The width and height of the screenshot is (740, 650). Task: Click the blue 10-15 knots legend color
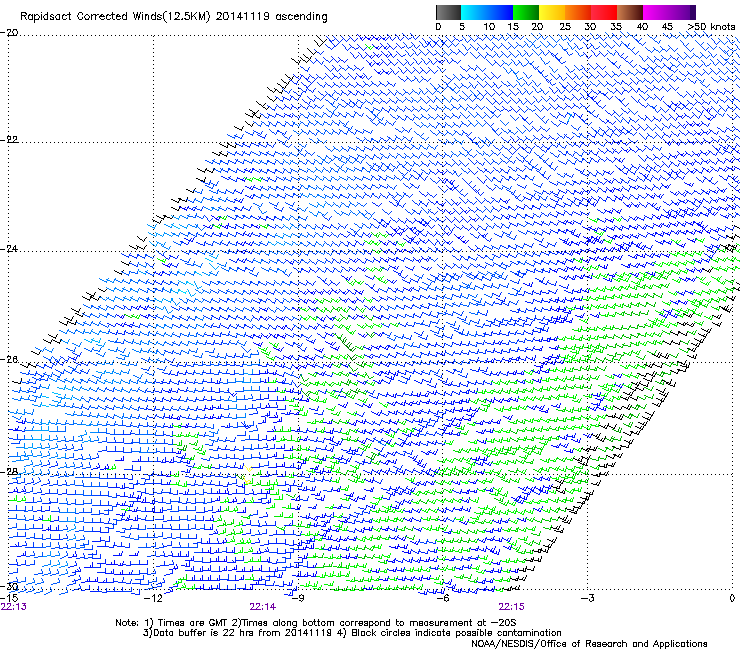point(499,12)
